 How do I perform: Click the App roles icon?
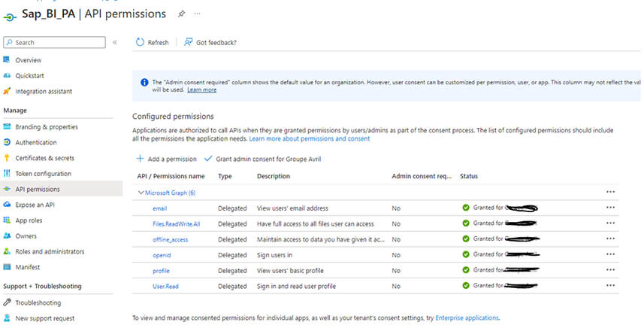point(7,220)
